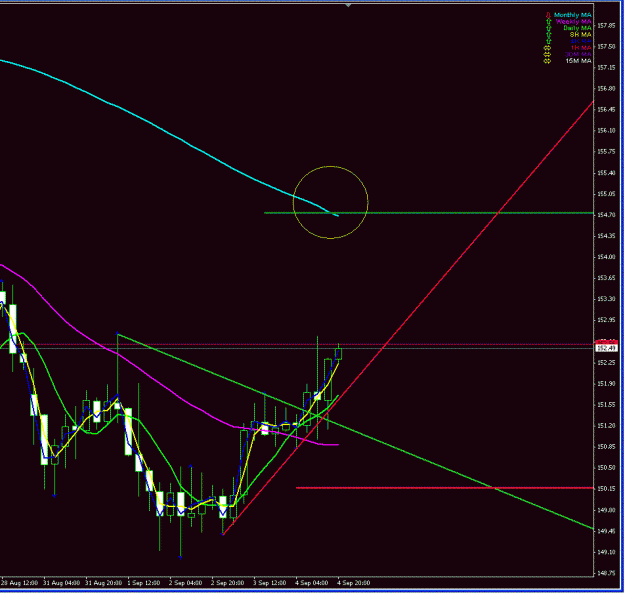Select the '8H MA' legend label
Viewport: 625px width, 593px height.
click(x=581, y=35)
